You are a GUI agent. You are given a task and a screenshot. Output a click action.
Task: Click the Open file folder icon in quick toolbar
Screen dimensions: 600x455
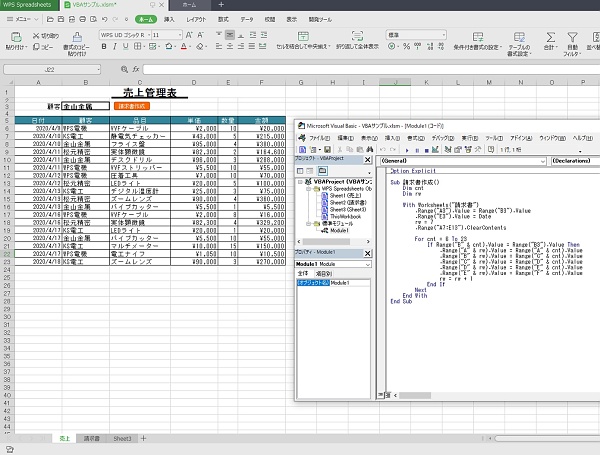pos(50,19)
